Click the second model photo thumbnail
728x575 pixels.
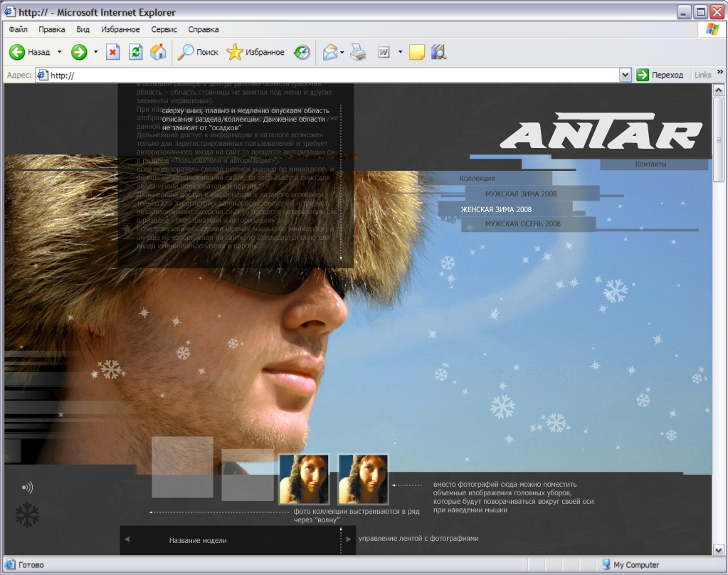point(363,478)
